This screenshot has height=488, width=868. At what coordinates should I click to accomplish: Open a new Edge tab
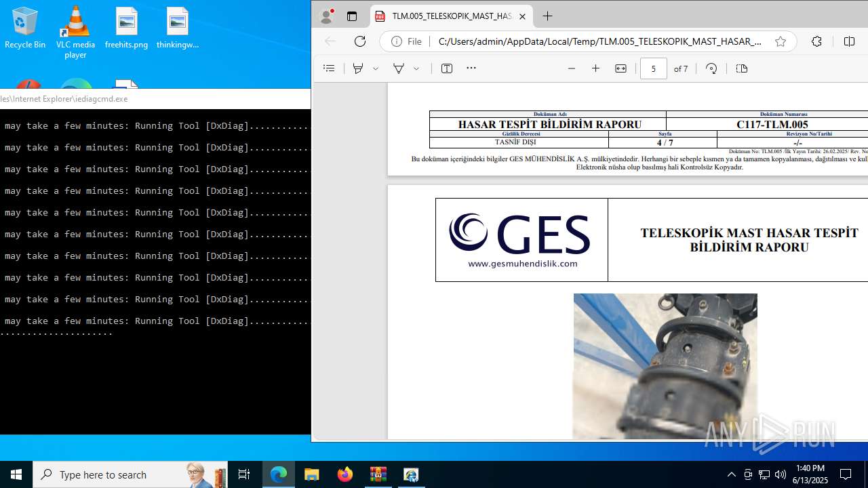(x=547, y=16)
